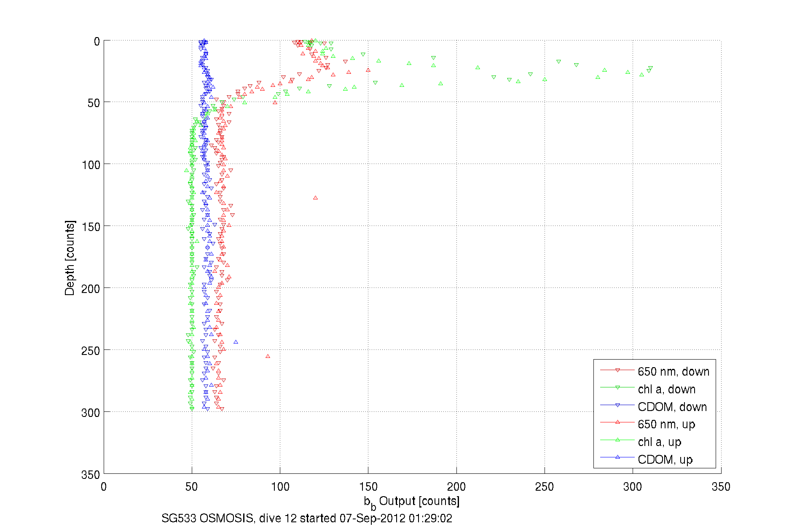
Task: Click the 'CDOM, down' legend label
Action: [x=672, y=407]
